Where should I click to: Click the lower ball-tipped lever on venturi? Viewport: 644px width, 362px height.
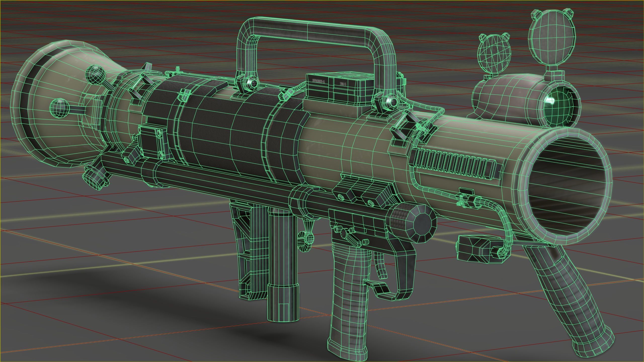pos(60,108)
